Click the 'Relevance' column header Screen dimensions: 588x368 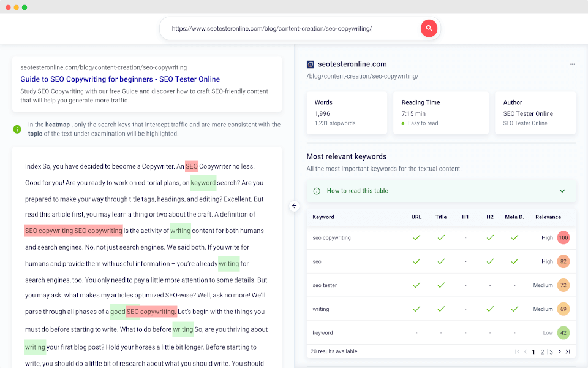click(548, 217)
